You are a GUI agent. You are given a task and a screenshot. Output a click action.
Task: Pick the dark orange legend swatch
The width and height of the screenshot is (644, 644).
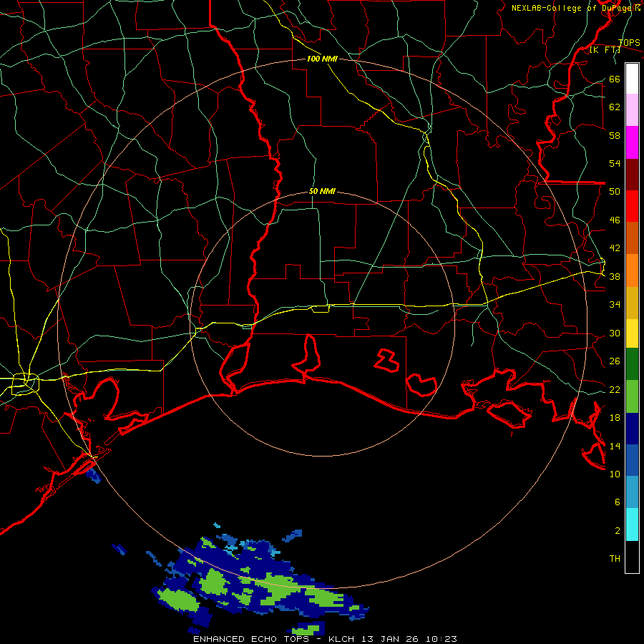point(632,238)
